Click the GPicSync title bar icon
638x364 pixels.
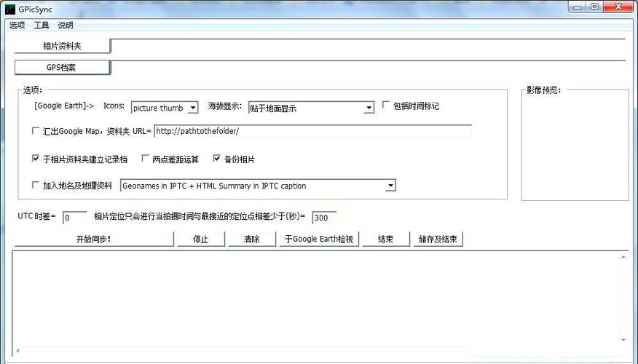(10, 9)
